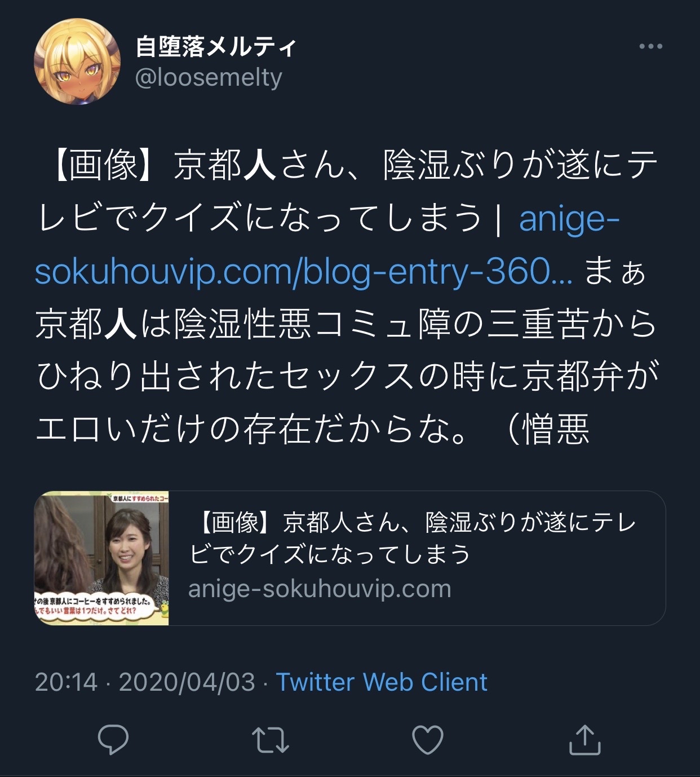Retweet this post using the arrows icon
The image size is (700, 777).
coord(271,740)
